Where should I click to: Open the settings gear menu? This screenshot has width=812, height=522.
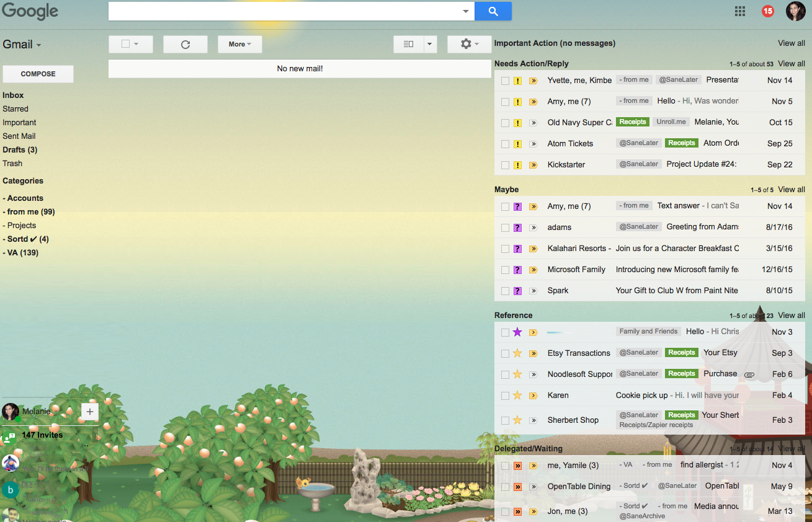(x=470, y=44)
